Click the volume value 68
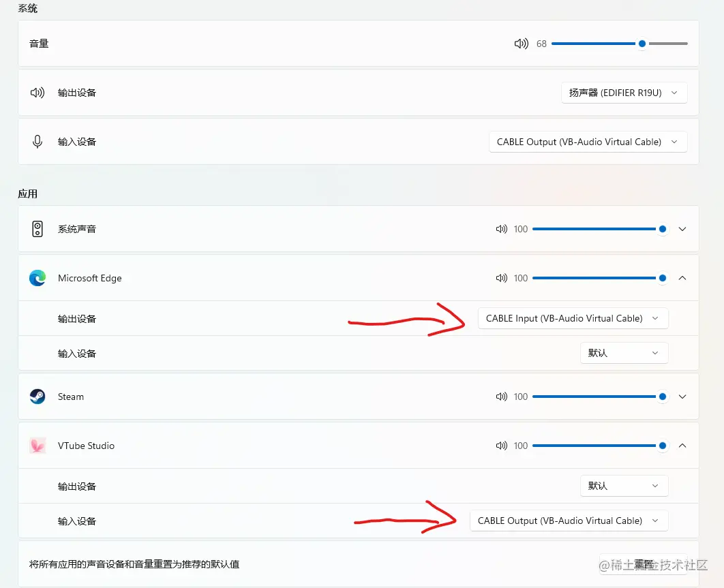 tap(541, 44)
